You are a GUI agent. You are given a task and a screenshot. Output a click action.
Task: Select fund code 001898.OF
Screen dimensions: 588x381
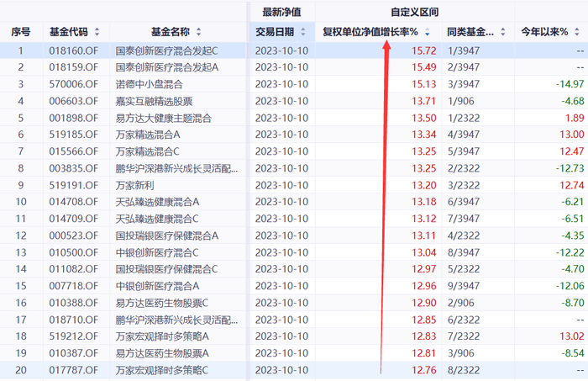(x=74, y=118)
